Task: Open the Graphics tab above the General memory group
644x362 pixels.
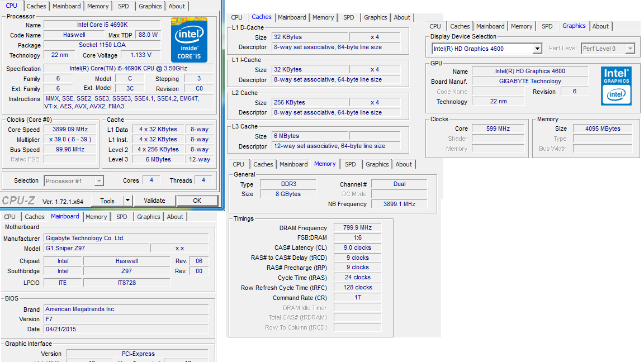Action: tap(377, 164)
